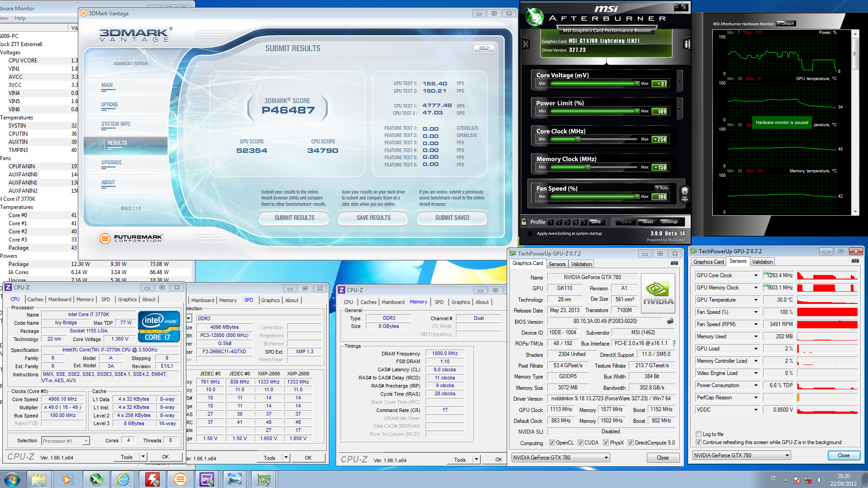Uncheck Continue refreshing in background checkbox
The image size is (868, 488).
tap(699, 442)
